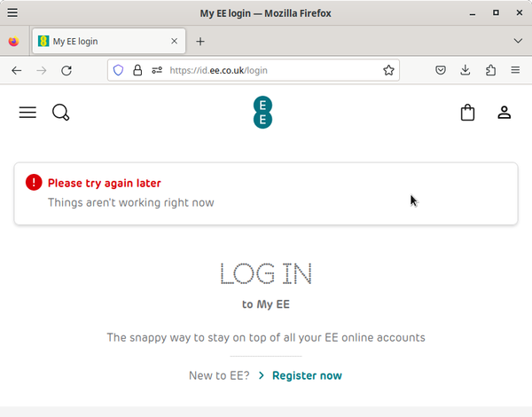
Task: Go forward to the next page
Action: point(42,71)
